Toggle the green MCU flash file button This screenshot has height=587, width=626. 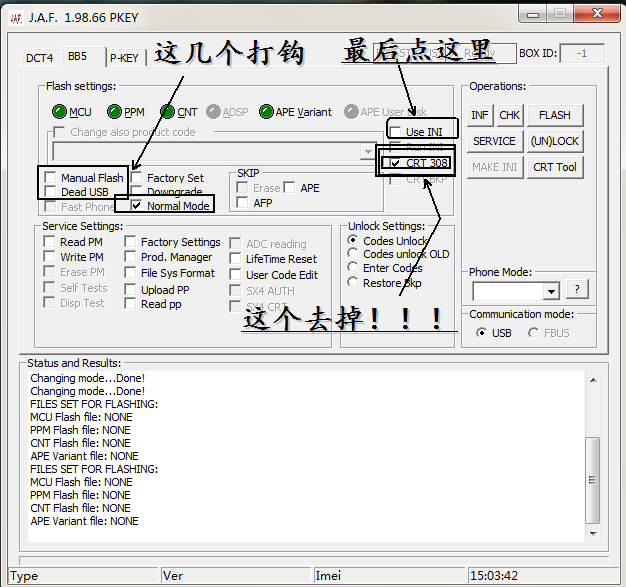(59, 112)
